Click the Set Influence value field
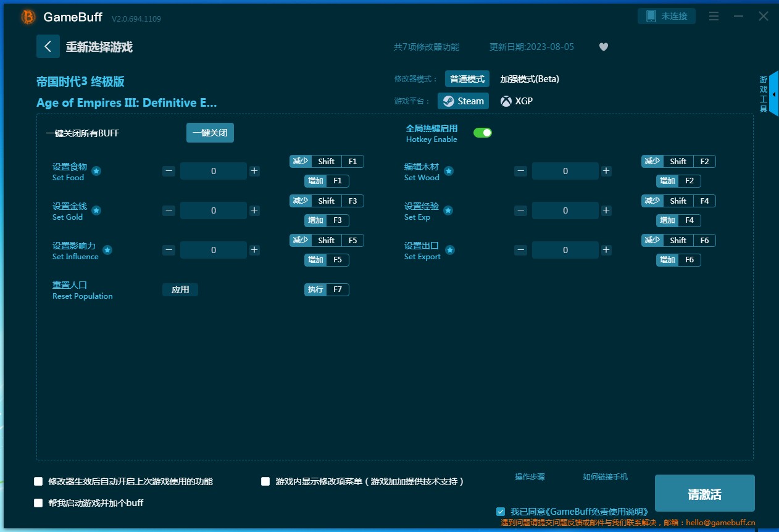The image size is (779, 532). [214, 250]
